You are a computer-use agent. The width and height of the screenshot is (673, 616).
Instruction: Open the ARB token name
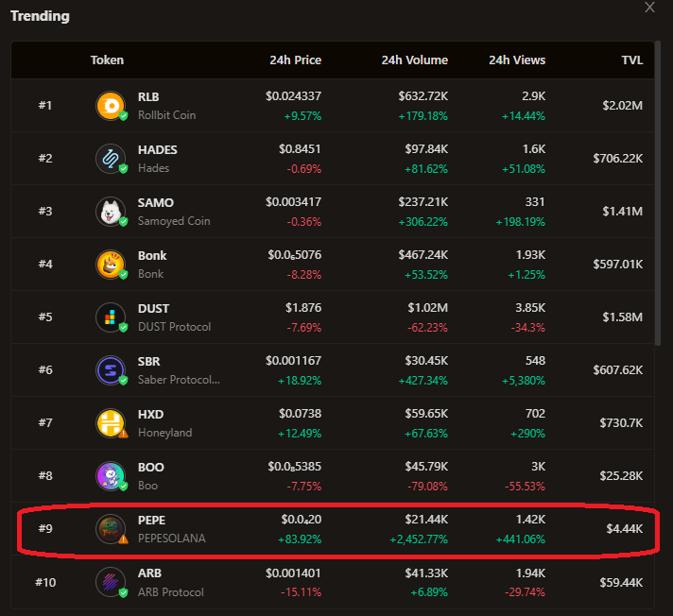click(149, 573)
